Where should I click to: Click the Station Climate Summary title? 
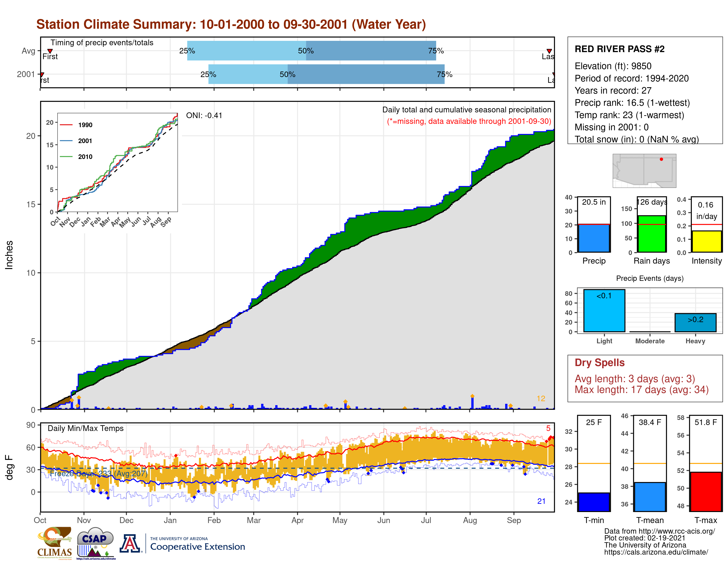point(231,24)
